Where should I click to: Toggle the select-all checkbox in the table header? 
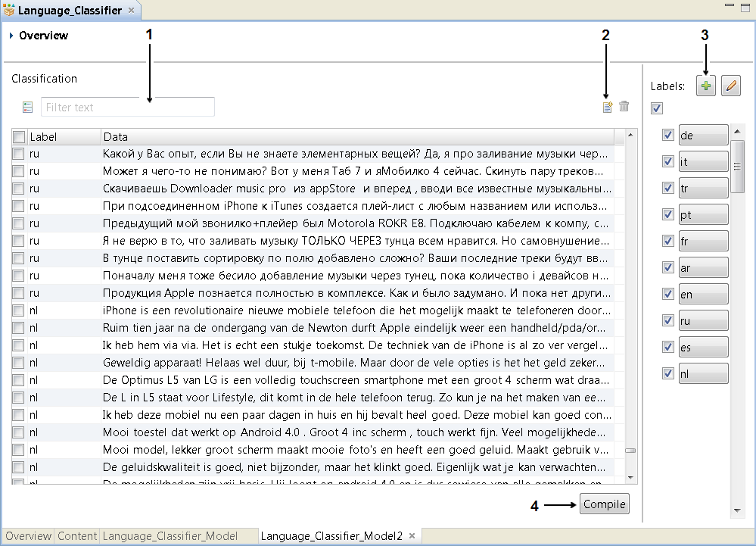pyautogui.click(x=19, y=137)
